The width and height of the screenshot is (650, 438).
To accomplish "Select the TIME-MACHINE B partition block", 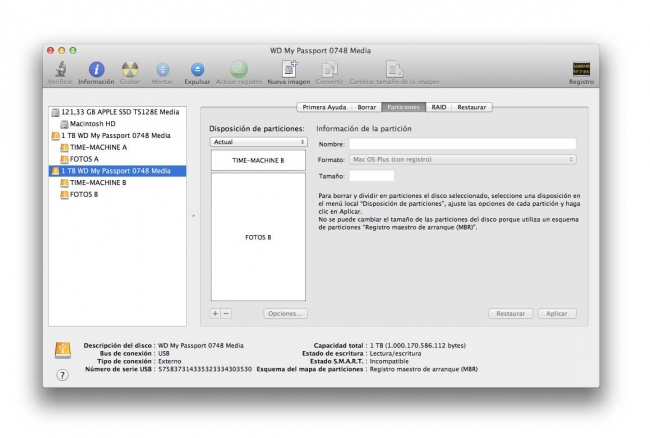I will point(258,160).
